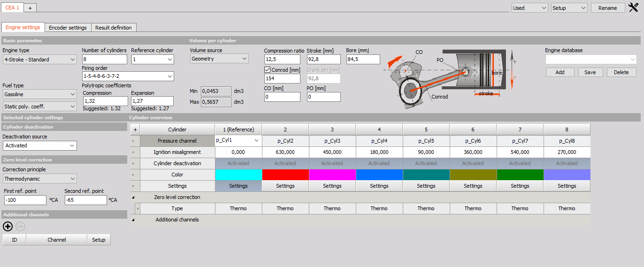Click the minus remove channel icon
644x267 pixels.
coord(21,227)
